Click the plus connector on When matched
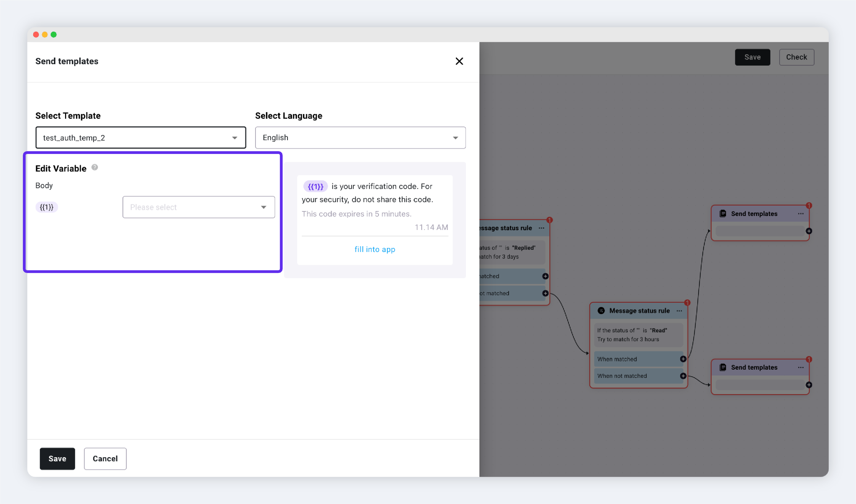This screenshot has height=504, width=856. pyautogui.click(x=683, y=359)
